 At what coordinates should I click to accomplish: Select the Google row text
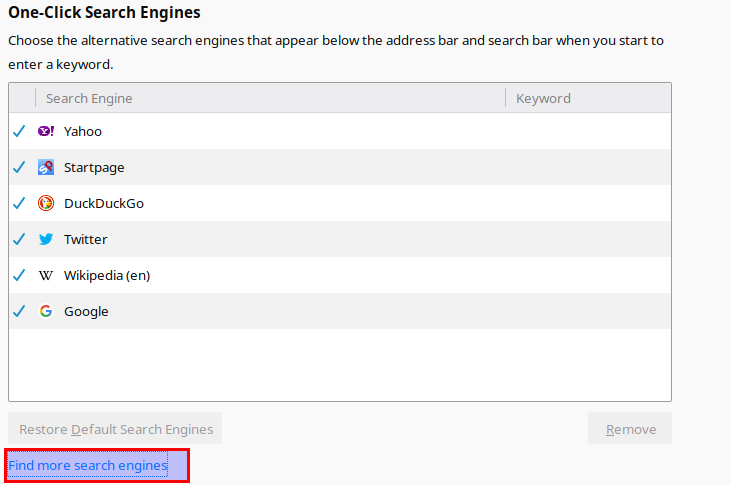point(86,312)
